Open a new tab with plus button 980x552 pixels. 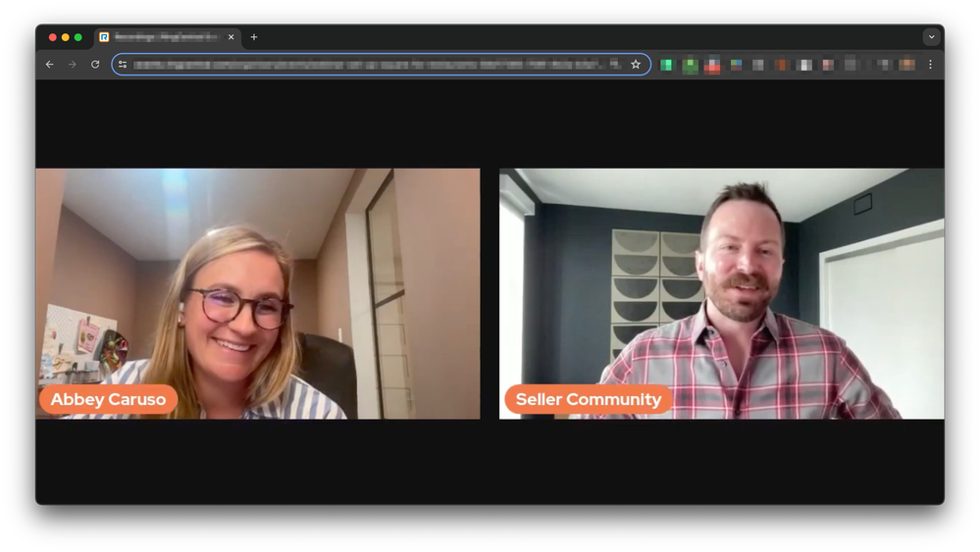pyautogui.click(x=254, y=37)
